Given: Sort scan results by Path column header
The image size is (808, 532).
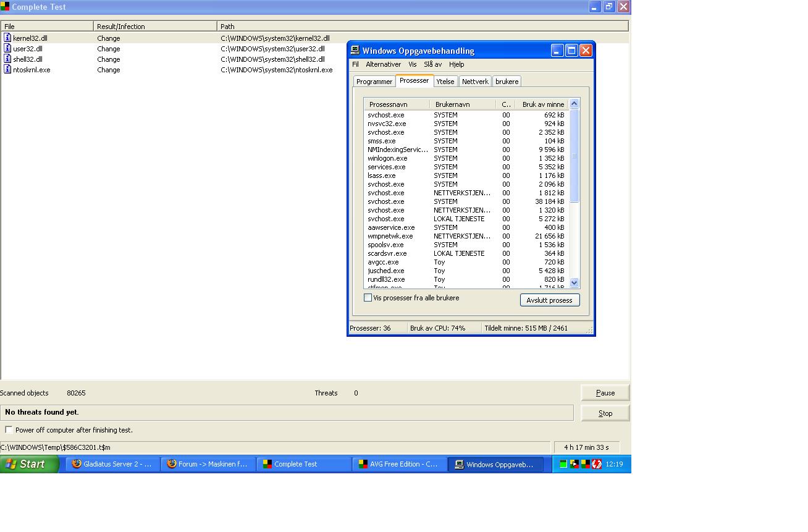Looking at the screenshot, I should (x=423, y=27).
